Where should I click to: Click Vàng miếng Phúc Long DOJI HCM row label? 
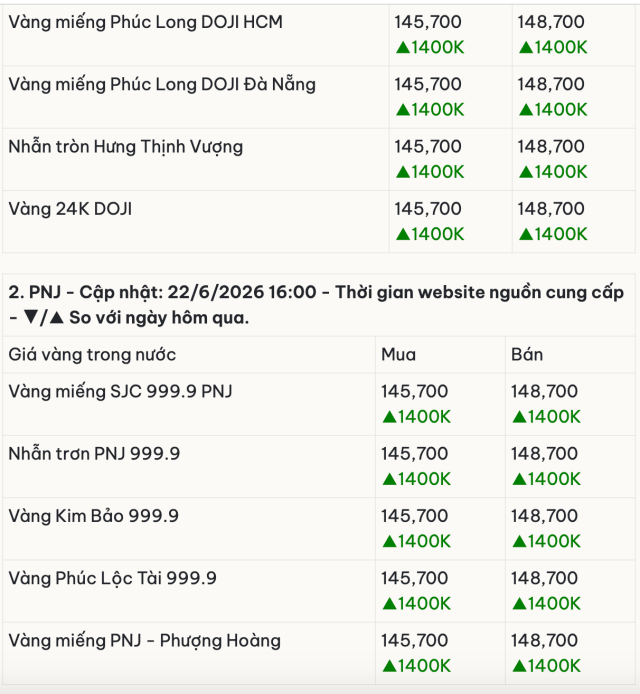[x=145, y=22]
